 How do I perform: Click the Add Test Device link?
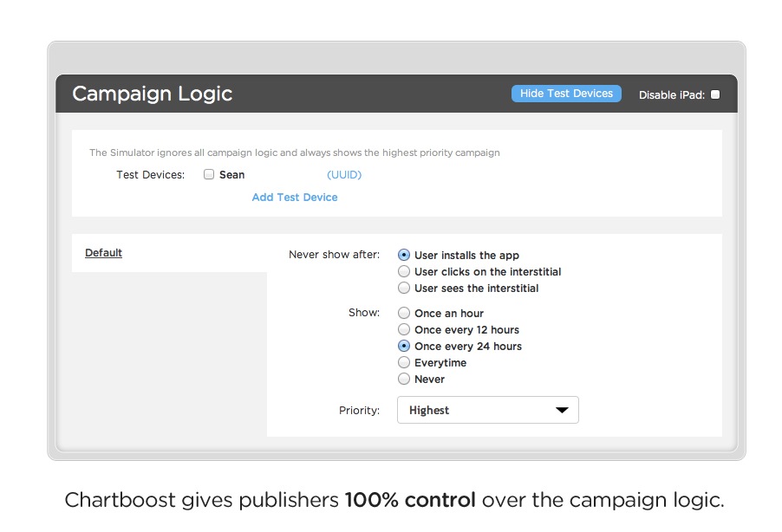[295, 198]
